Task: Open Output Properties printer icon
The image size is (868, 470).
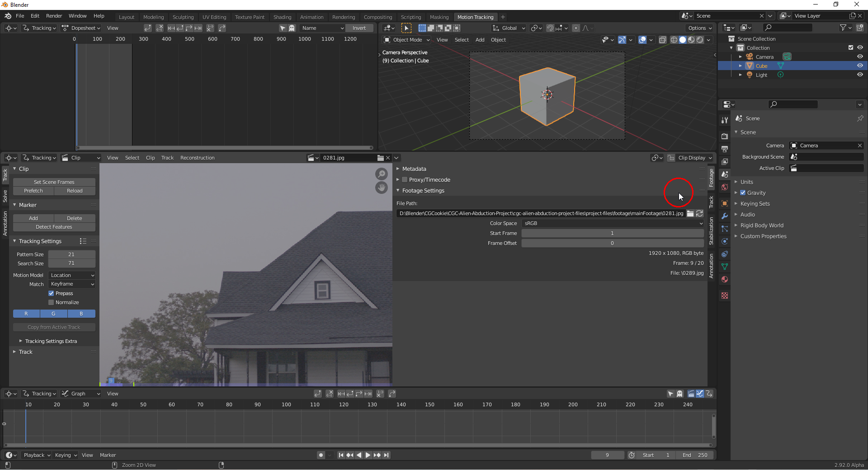Action: 725,148
